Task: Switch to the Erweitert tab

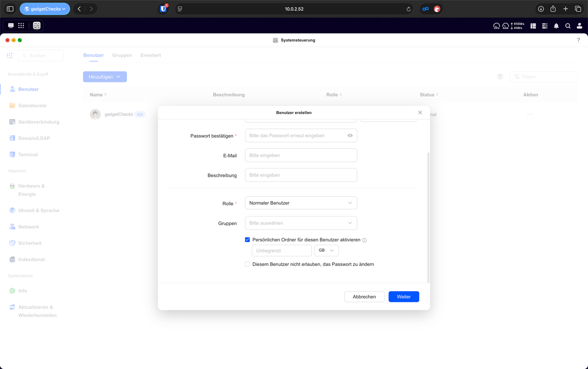Action: tap(151, 55)
